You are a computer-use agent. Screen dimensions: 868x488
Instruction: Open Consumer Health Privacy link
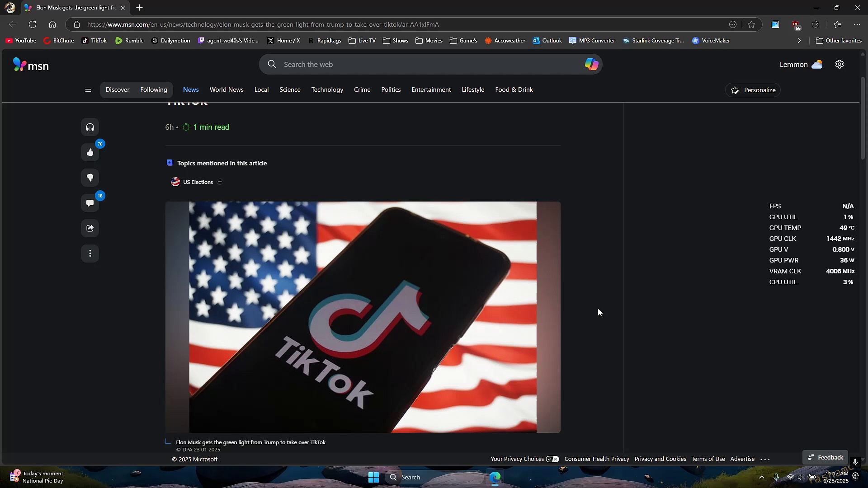click(597, 459)
